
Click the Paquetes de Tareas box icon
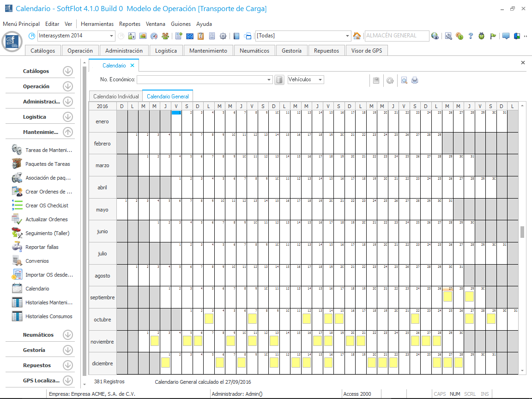(x=17, y=164)
